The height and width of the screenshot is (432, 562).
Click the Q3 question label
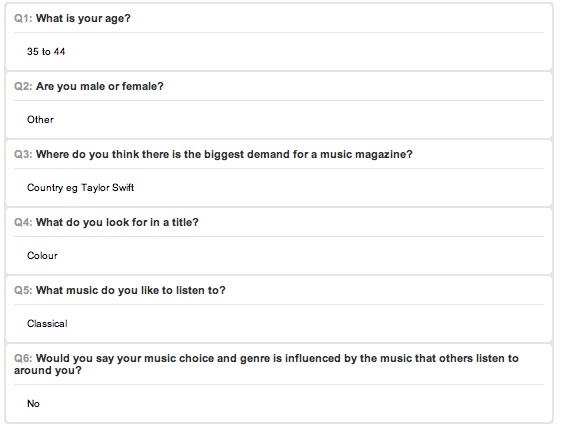(23, 155)
